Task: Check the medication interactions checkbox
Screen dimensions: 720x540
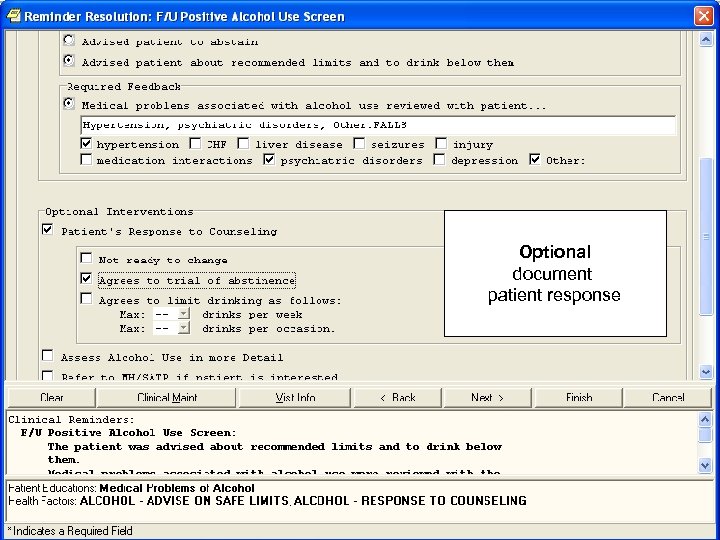Action: tap(86, 159)
